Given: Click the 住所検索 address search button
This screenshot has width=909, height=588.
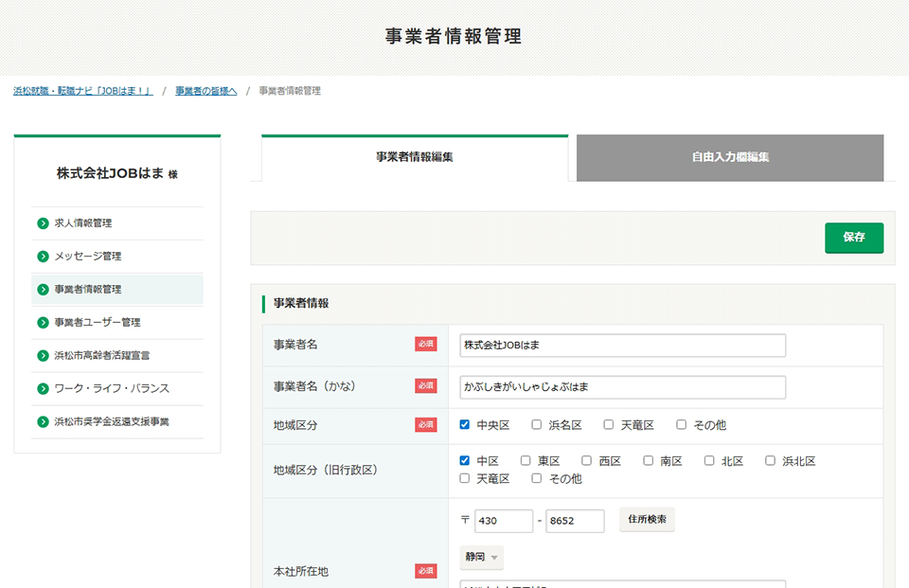Looking at the screenshot, I should 647,520.
